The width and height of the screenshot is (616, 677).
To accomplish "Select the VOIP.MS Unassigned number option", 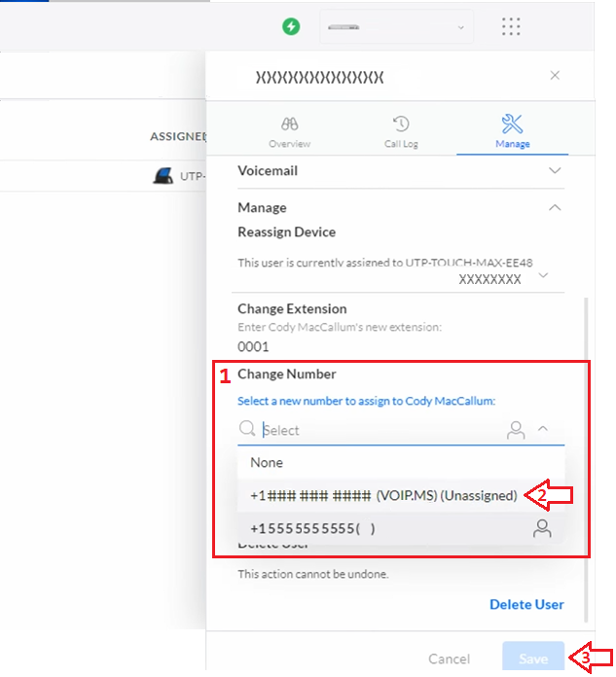I will [x=401, y=495].
